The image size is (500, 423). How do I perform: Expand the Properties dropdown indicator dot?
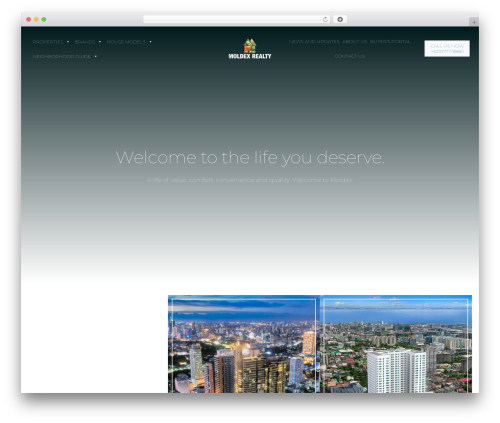tap(68, 42)
